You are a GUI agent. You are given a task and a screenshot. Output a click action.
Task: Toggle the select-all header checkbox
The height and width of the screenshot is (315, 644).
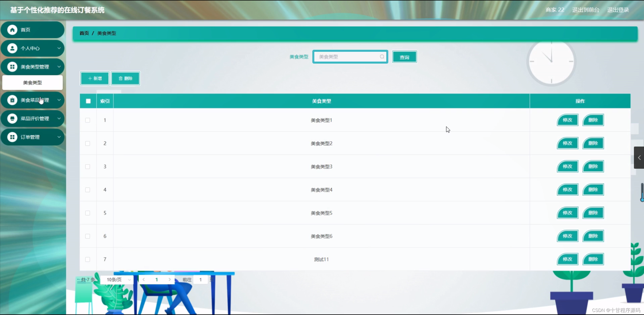tap(88, 101)
